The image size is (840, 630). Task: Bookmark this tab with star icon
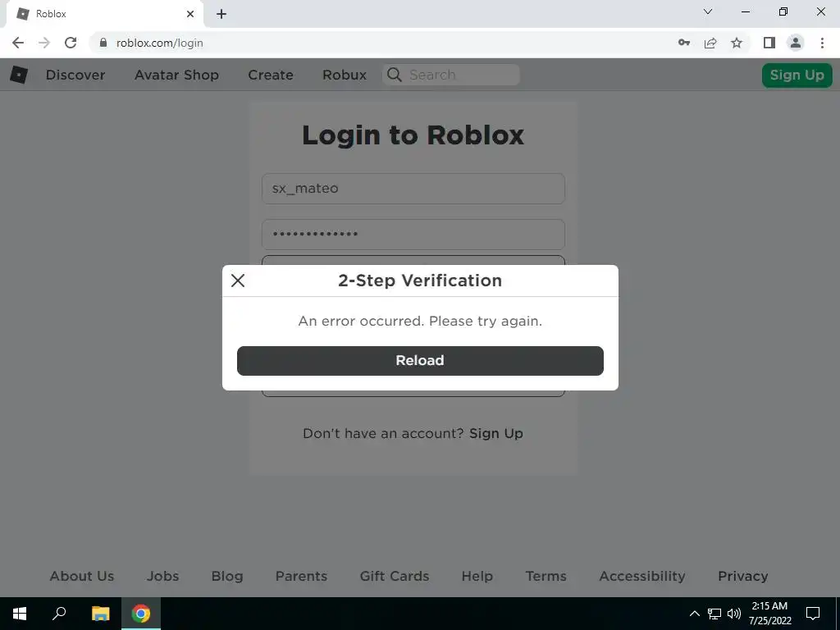737,43
